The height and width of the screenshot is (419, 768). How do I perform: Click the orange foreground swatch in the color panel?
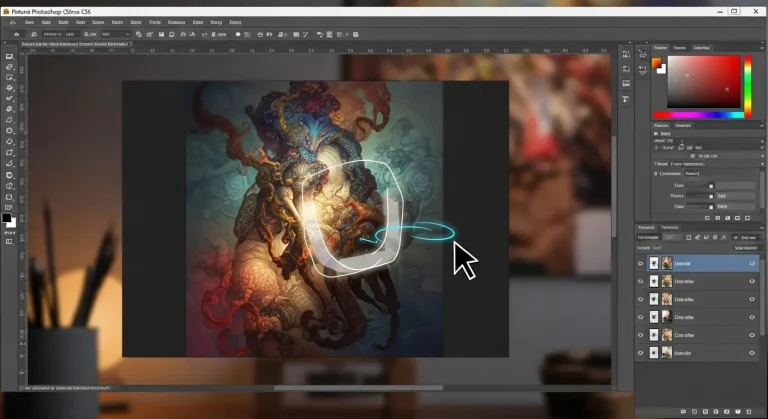pos(656,63)
